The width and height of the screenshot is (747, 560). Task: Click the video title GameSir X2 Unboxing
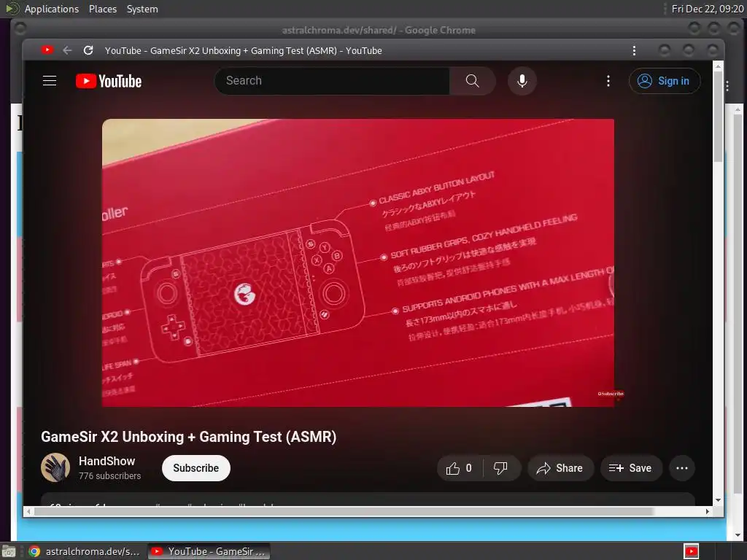[x=189, y=437]
